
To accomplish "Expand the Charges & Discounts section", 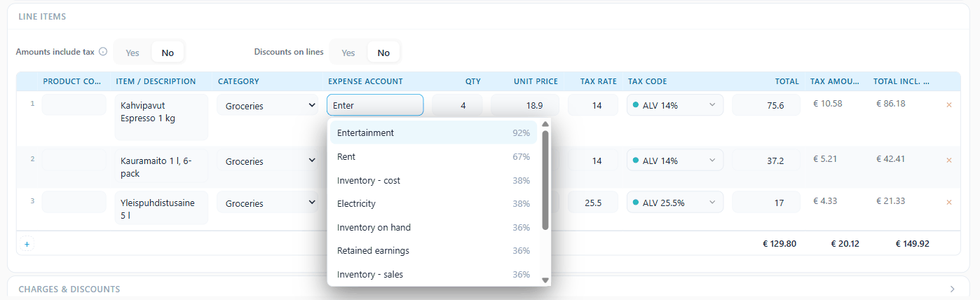I will click(952, 289).
